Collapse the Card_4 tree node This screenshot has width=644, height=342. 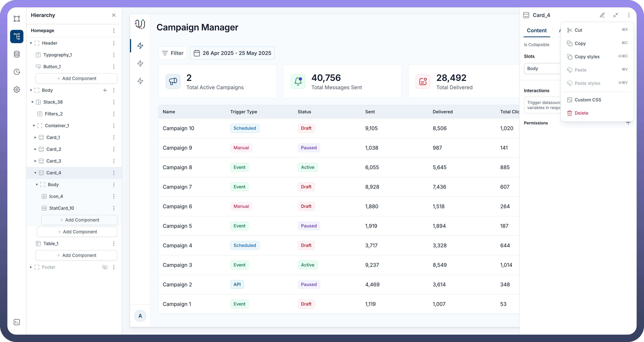coord(35,173)
